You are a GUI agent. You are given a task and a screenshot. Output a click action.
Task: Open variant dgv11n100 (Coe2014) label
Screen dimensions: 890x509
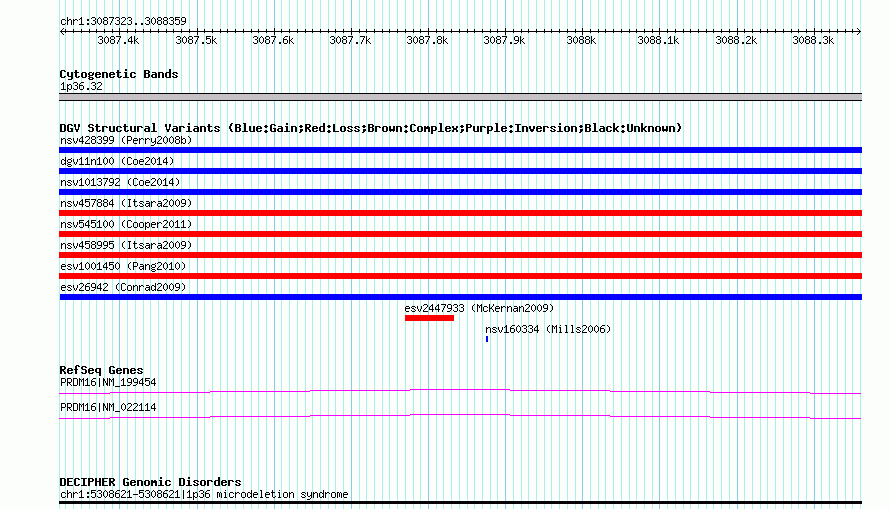tap(117, 161)
